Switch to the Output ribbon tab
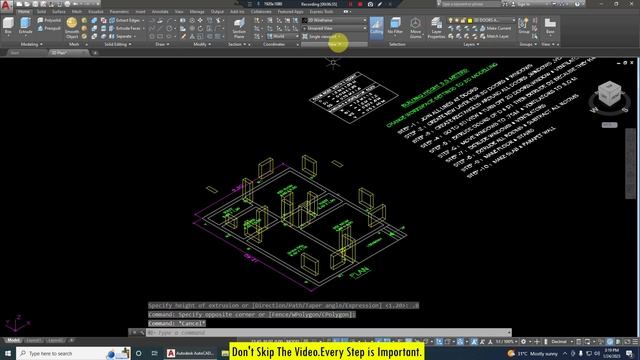This screenshot has width=640, height=360. (x=217, y=11)
